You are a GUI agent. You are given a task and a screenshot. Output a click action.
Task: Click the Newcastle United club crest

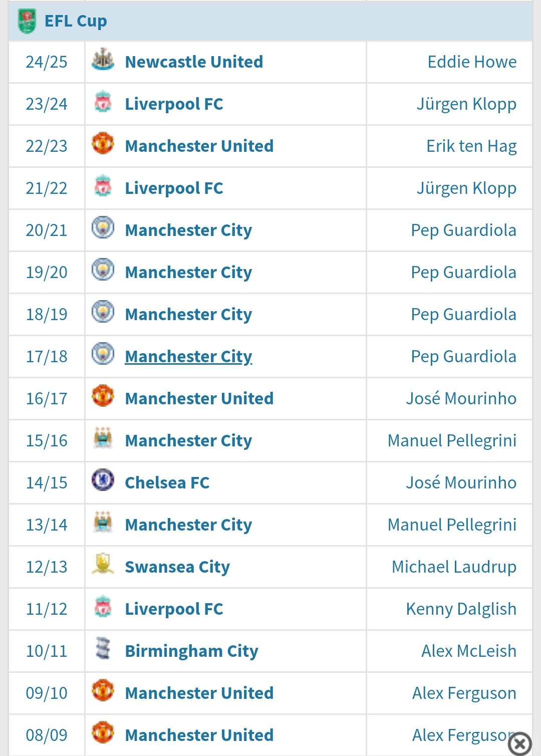tap(103, 60)
